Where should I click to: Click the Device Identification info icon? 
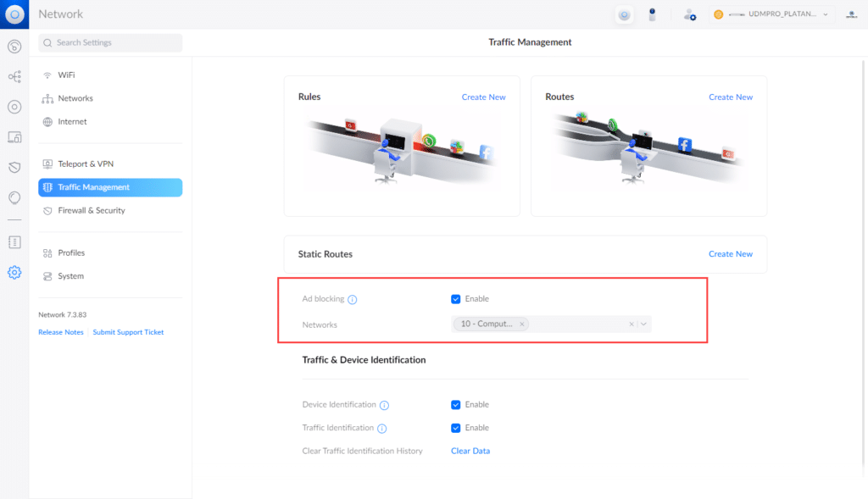click(384, 405)
